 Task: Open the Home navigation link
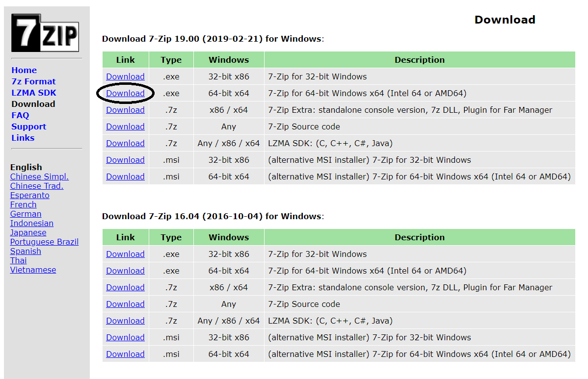click(24, 70)
